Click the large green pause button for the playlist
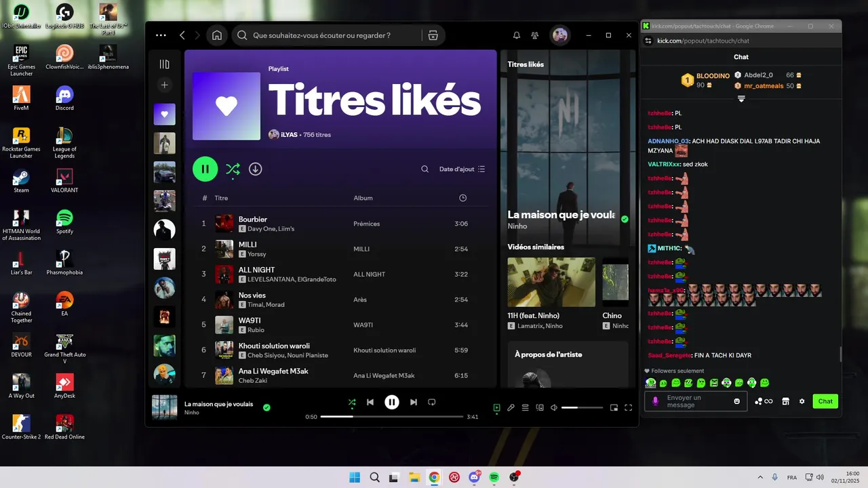 pyautogui.click(x=205, y=169)
